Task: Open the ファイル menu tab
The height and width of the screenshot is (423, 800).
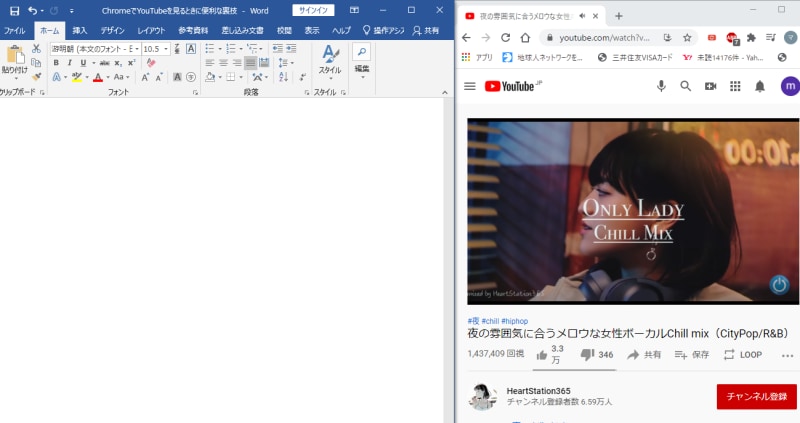Action: [x=14, y=31]
